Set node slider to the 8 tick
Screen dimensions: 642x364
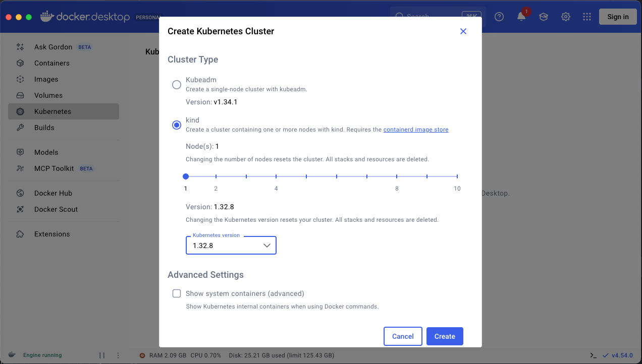click(397, 176)
